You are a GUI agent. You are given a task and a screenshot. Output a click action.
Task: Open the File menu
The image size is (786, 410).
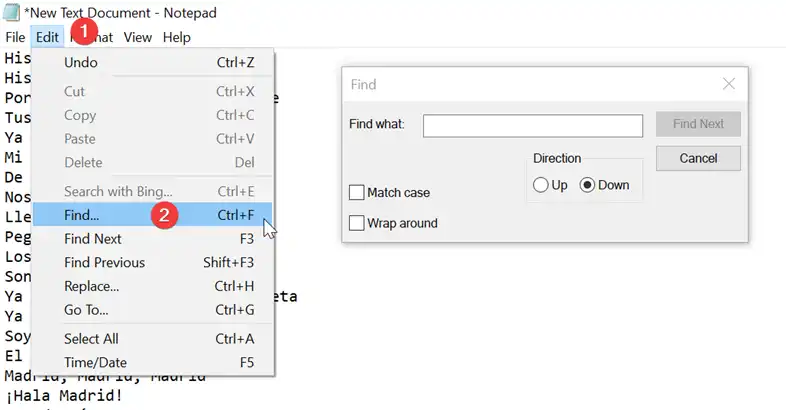16,37
